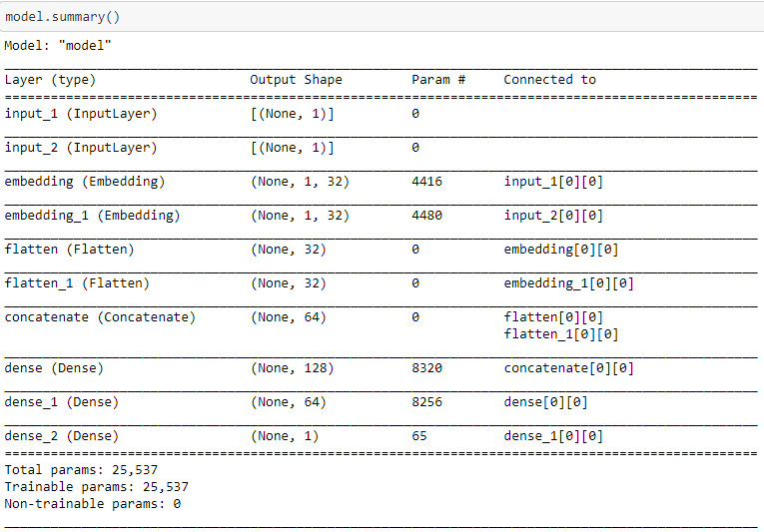This screenshot has width=764, height=532.
Task: Click the dense (Dense) output shape (None, 128)
Action: pos(292,368)
